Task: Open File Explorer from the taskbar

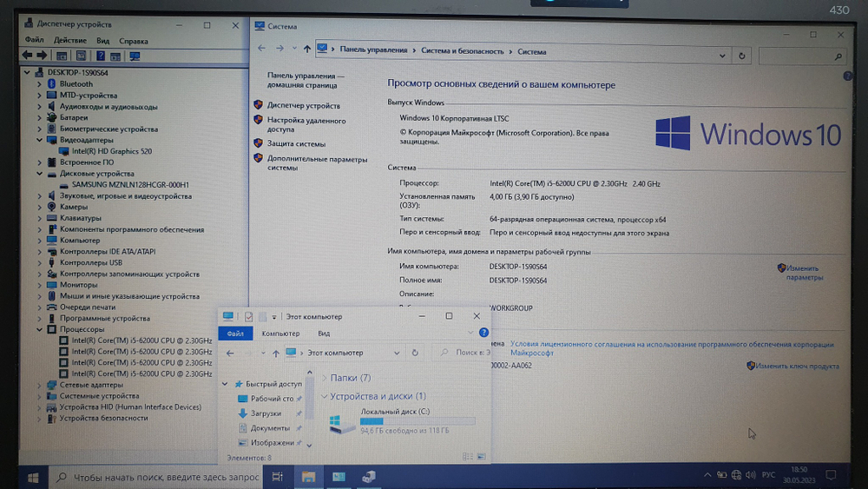Action: [x=308, y=477]
